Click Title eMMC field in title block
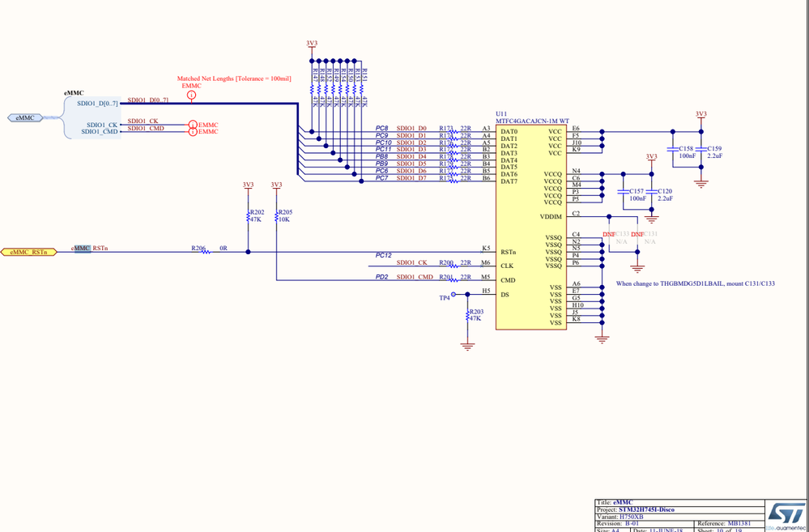 click(615, 503)
